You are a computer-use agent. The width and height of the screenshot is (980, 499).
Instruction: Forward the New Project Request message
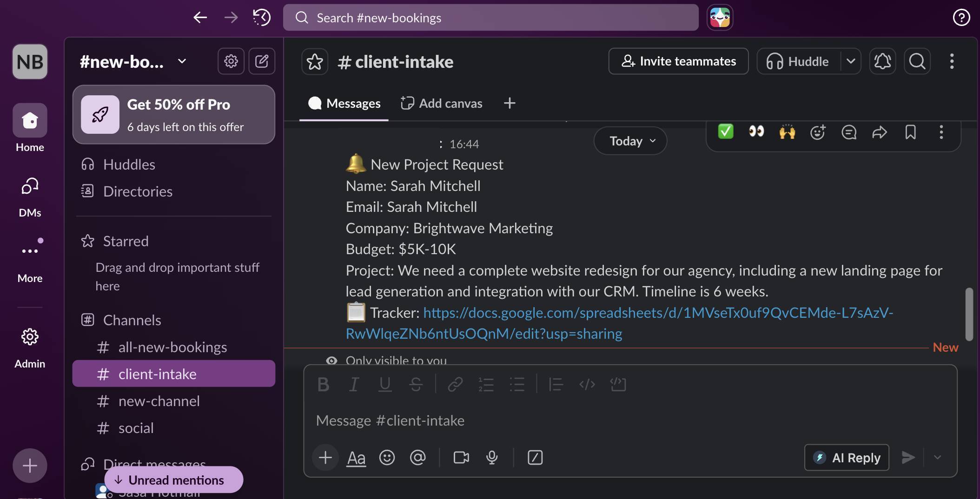coord(879,132)
